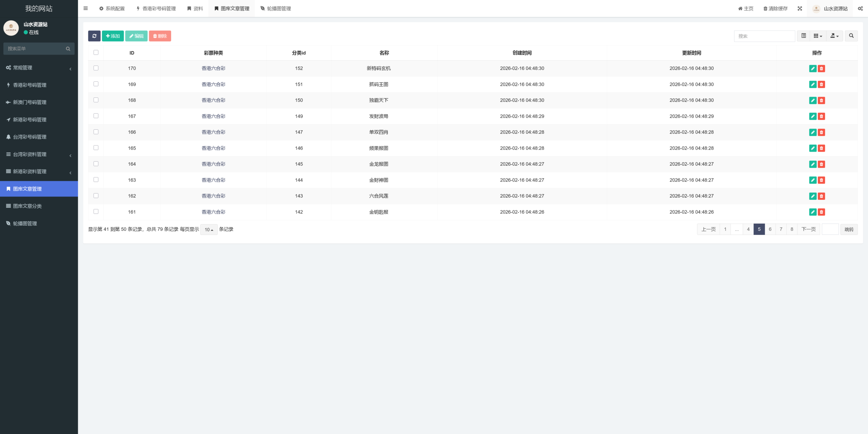This screenshot has height=434, width=868.
Task: Go to 下一页 in pagination
Action: click(x=808, y=229)
